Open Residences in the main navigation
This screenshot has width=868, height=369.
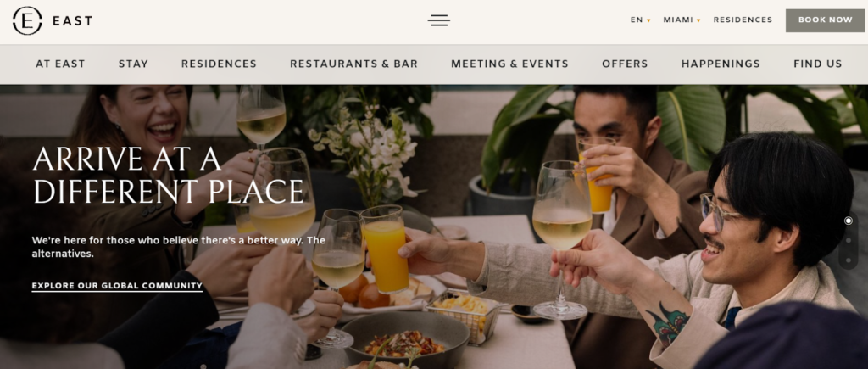point(219,64)
